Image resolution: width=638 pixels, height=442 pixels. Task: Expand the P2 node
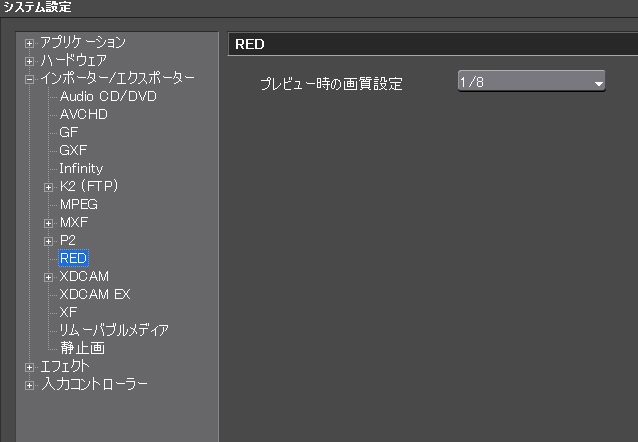48,241
